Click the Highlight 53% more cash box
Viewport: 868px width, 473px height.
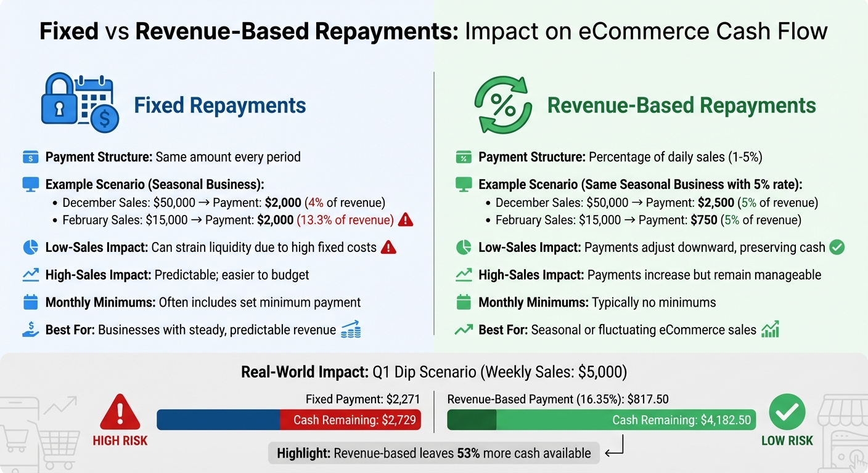(434, 453)
